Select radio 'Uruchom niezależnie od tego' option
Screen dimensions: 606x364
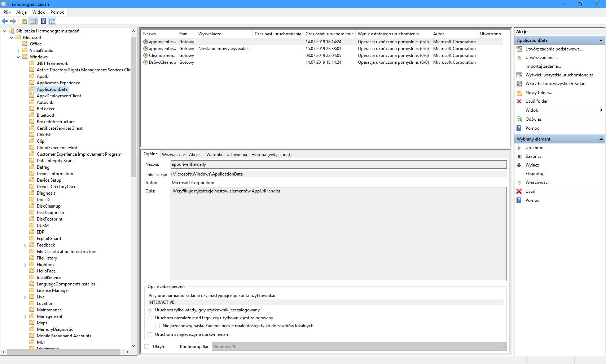click(x=150, y=318)
